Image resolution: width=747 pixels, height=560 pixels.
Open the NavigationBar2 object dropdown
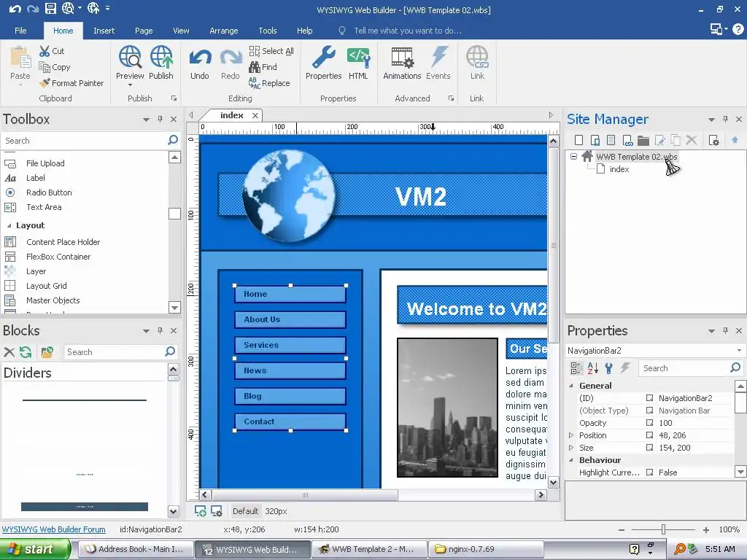click(x=739, y=351)
